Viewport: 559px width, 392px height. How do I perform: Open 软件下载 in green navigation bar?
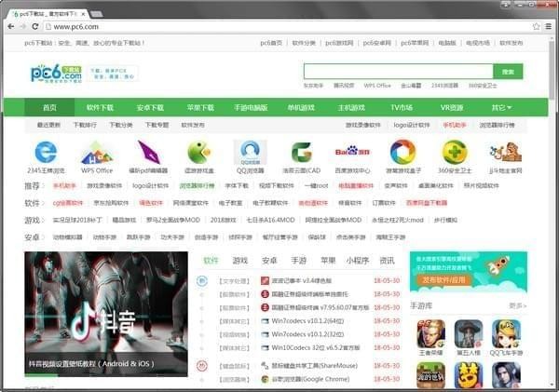(100, 108)
